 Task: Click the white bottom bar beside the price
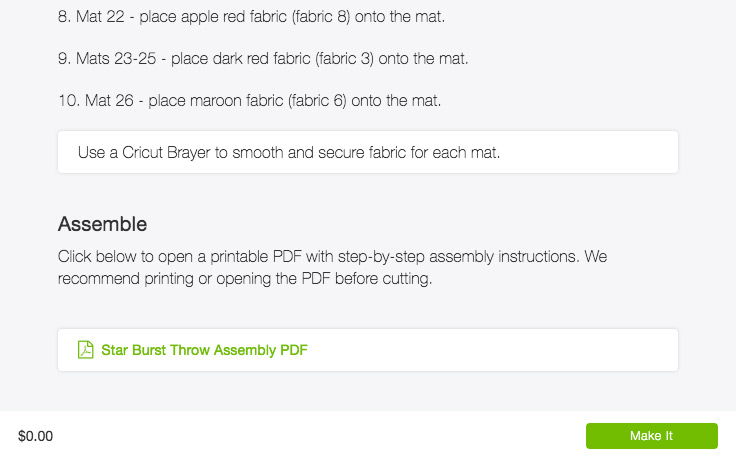click(x=319, y=436)
